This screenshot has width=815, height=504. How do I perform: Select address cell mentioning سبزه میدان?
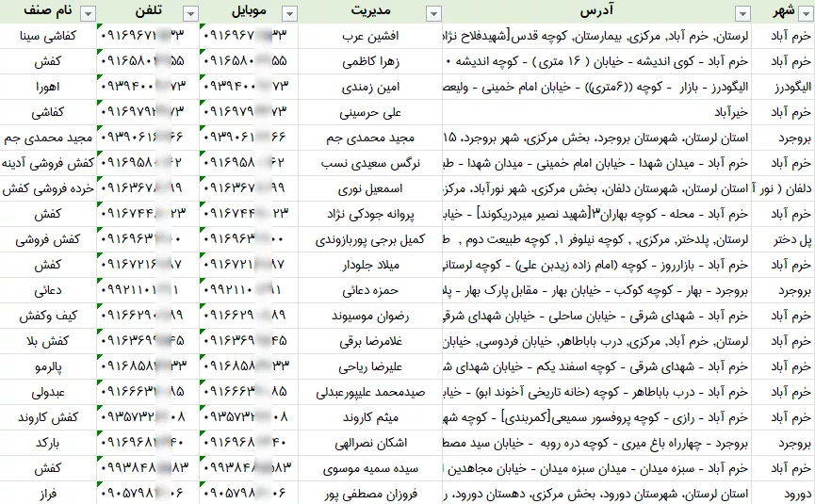597,468
